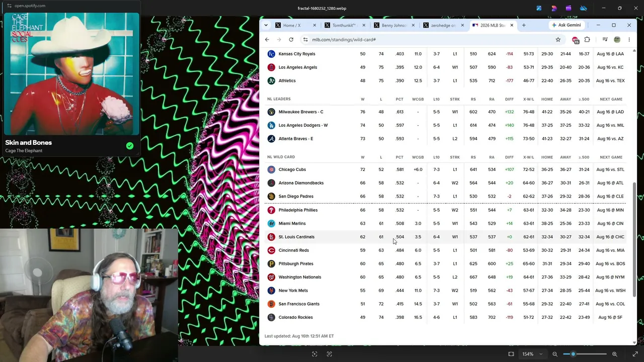Open Microsoft Designer icon in Photos title bar
The image size is (644, 362).
tap(554, 8)
